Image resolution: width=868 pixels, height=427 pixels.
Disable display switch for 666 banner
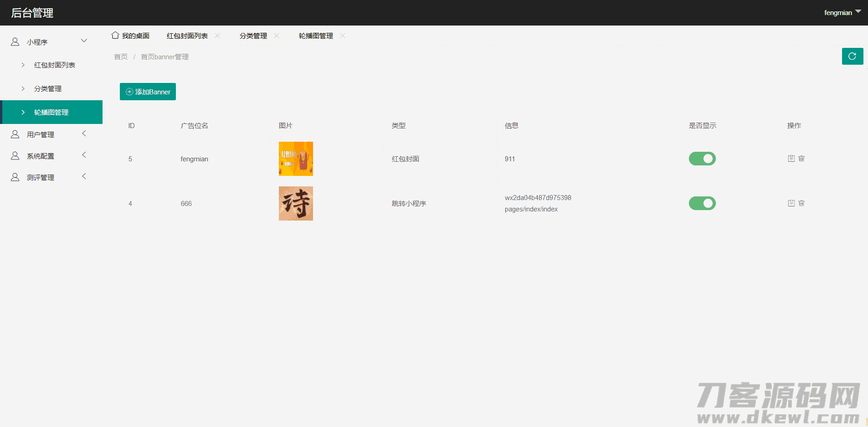702,203
